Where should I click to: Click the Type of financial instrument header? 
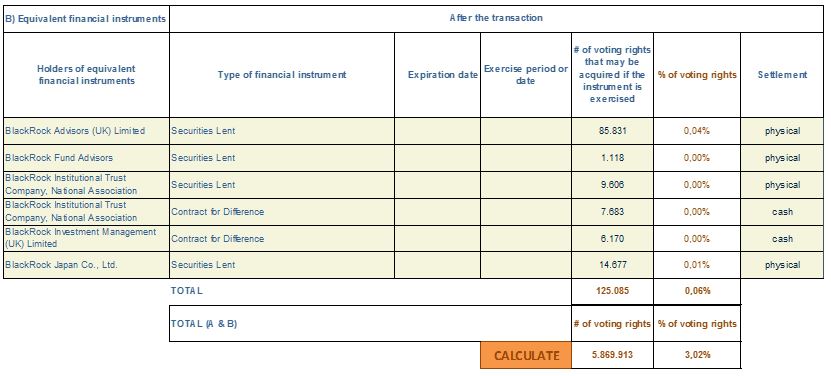[282, 75]
